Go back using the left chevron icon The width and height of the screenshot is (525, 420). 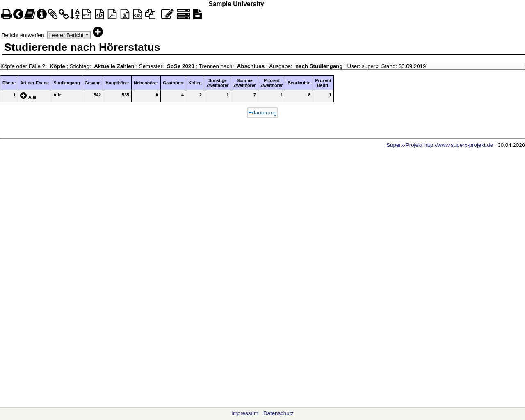18,14
